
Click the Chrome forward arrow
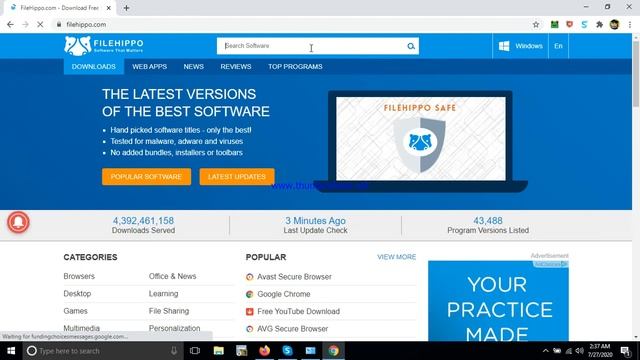(25, 24)
